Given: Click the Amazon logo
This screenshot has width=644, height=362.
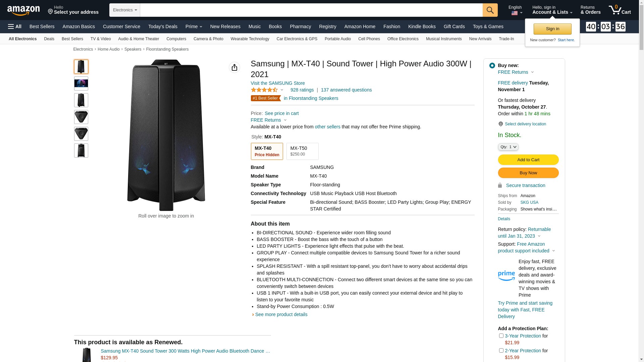Looking at the screenshot, I should (x=23, y=10).
